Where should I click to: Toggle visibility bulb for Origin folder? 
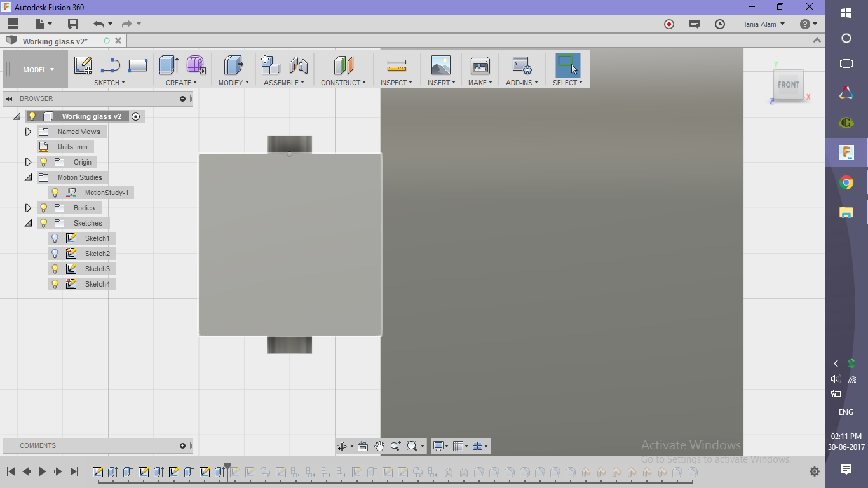click(44, 162)
